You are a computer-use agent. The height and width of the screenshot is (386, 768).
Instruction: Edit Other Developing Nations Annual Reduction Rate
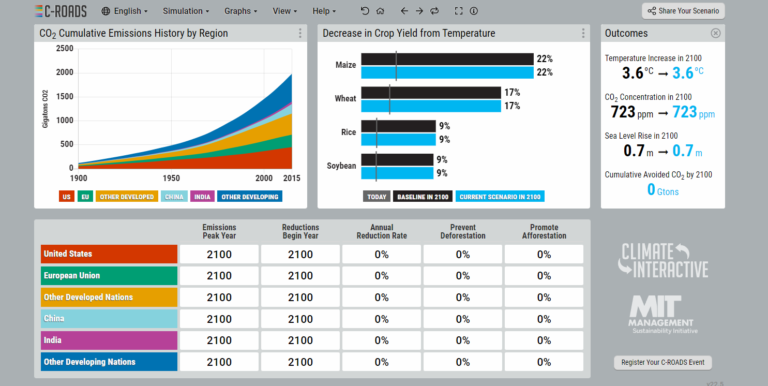pyautogui.click(x=382, y=362)
